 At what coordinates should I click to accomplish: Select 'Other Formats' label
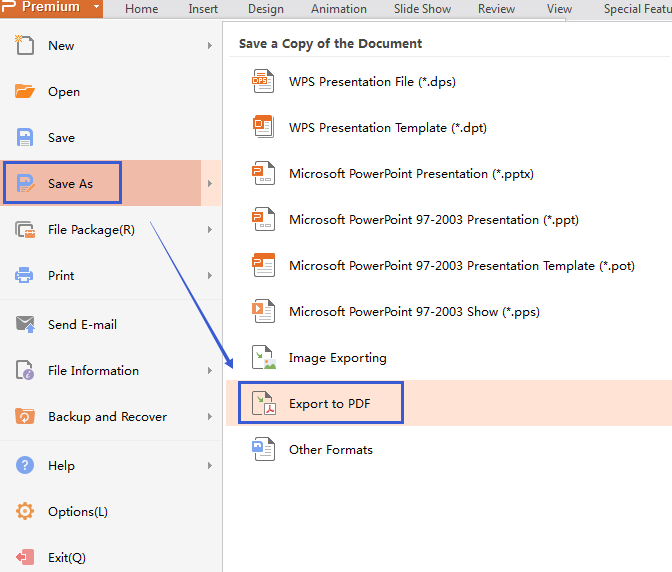pyautogui.click(x=331, y=449)
